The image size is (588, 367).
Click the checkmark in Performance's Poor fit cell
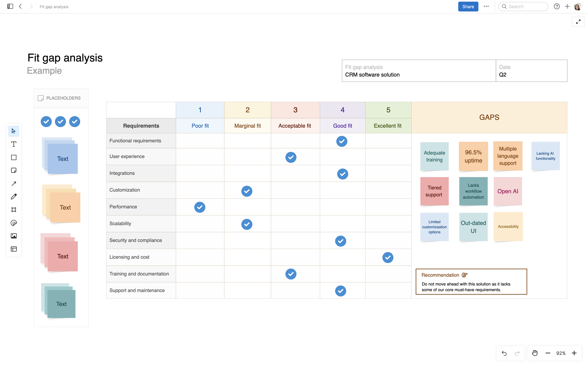click(199, 207)
